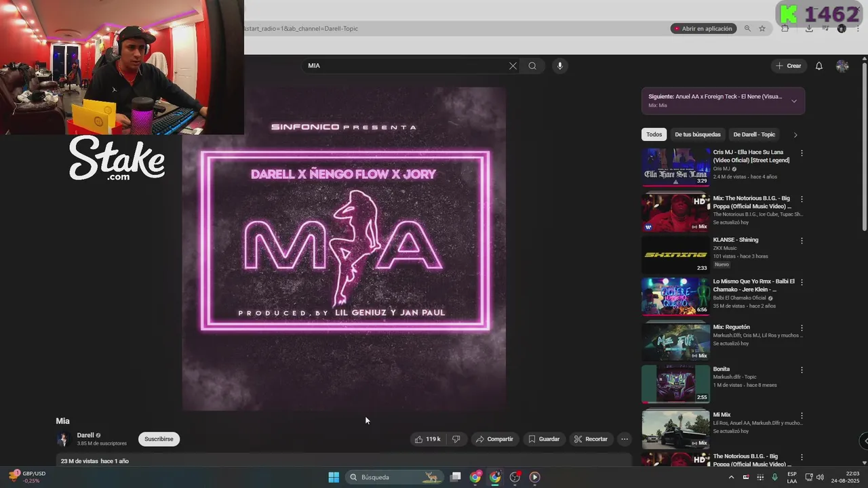Click Recortar button
The width and height of the screenshot is (868, 488).
point(591,439)
